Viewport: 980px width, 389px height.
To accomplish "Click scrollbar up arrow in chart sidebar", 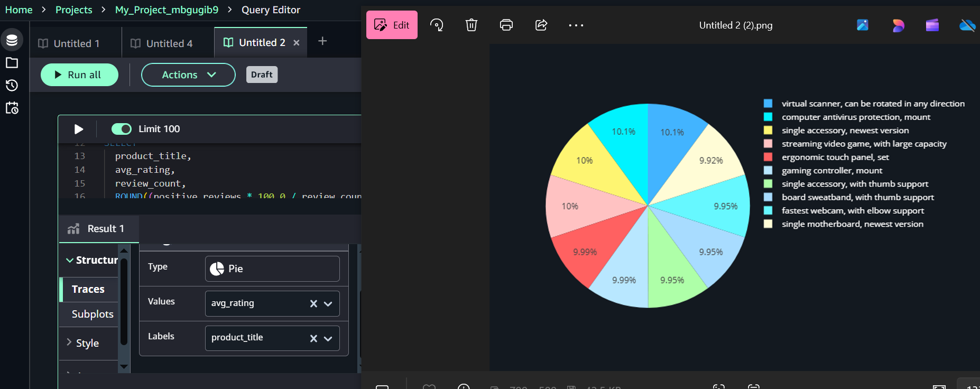I will [x=124, y=251].
